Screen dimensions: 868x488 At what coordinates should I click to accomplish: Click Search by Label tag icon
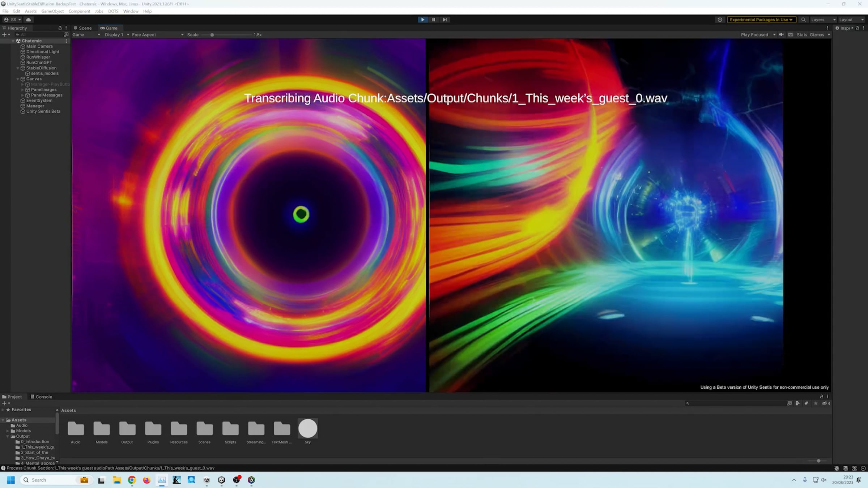[x=806, y=403]
